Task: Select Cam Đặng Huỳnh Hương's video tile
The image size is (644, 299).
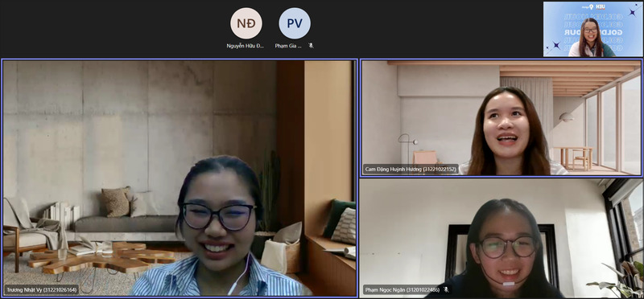Action: tap(501, 118)
